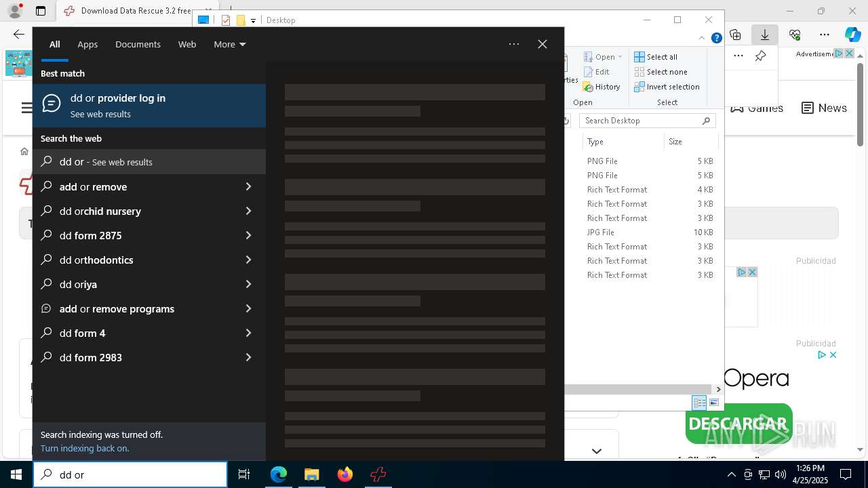Click the network tray icon

(x=764, y=474)
